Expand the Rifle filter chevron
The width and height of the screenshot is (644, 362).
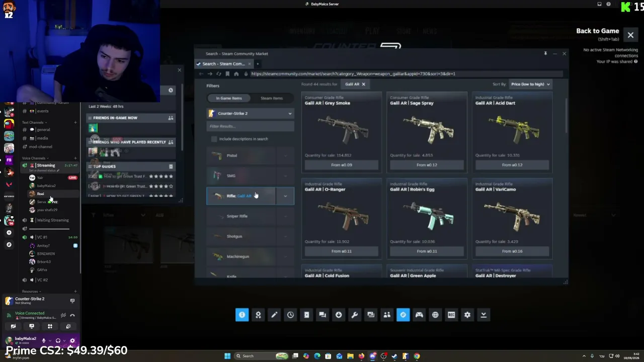coord(285,196)
